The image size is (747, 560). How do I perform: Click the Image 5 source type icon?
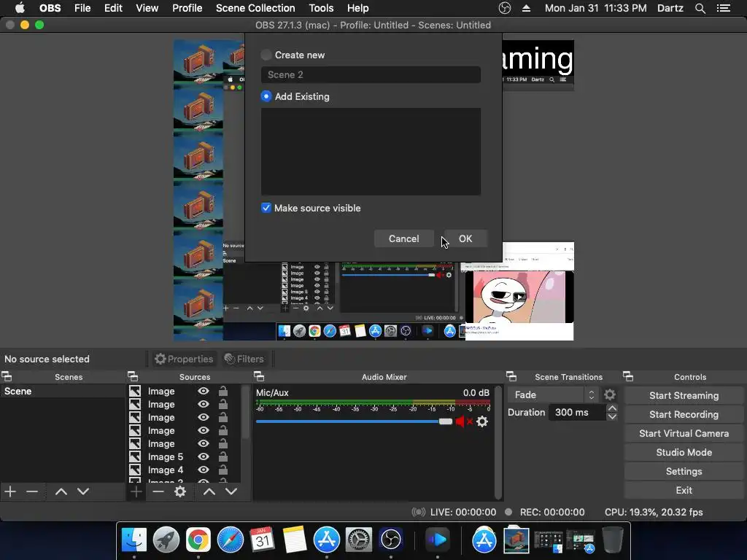click(135, 456)
